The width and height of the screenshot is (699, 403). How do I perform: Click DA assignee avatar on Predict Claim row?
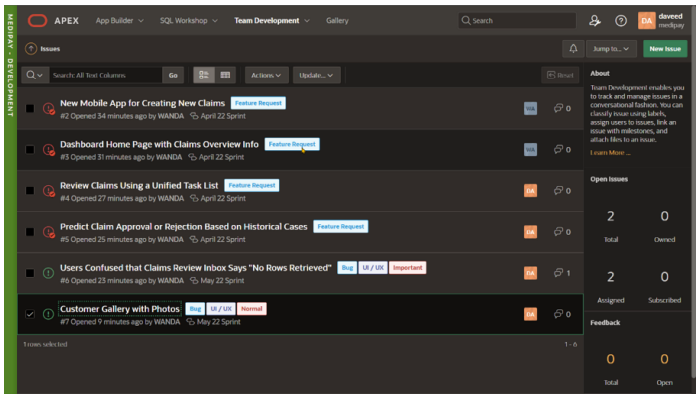[x=530, y=232]
